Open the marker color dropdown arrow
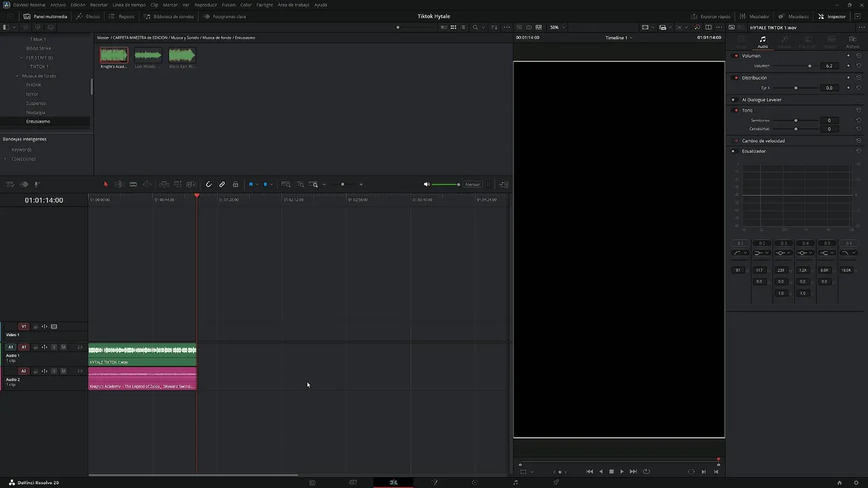The width and height of the screenshot is (868, 488). [271, 184]
